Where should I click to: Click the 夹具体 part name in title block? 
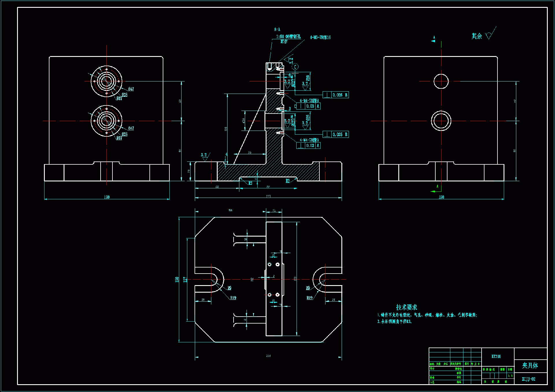tap(530, 366)
